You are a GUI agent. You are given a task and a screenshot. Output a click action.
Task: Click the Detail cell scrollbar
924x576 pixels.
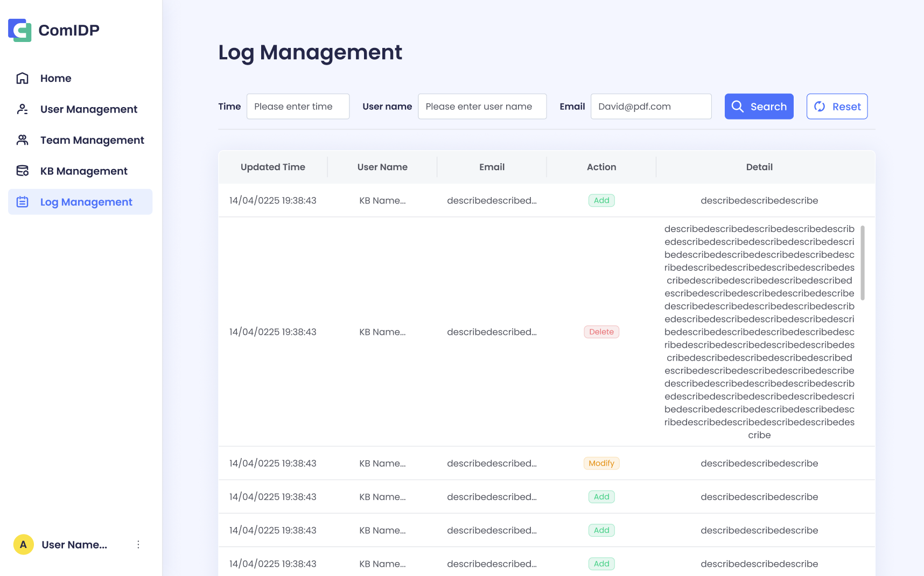(863, 263)
